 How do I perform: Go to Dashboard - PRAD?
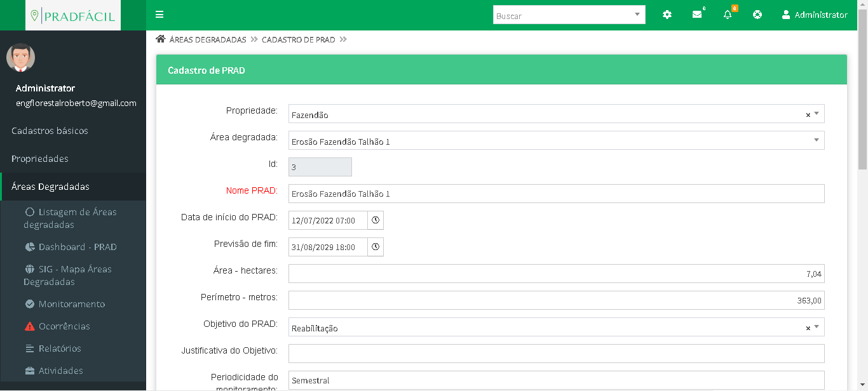coord(77,247)
